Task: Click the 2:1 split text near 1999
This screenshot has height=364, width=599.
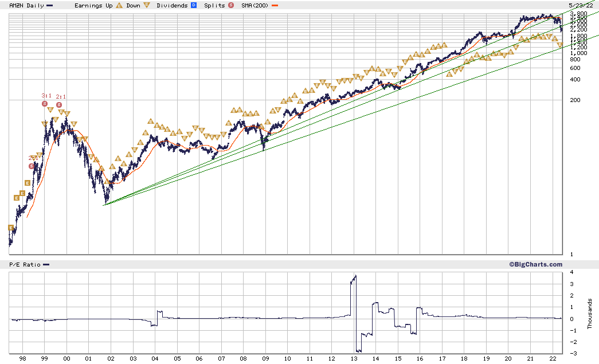Action: click(x=61, y=97)
